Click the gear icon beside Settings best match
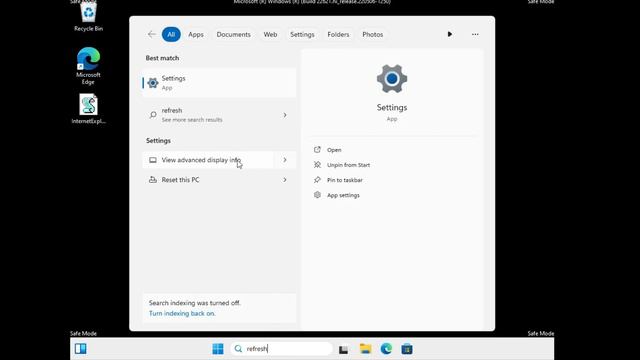Viewport: 640px width, 360px height. pyautogui.click(x=153, y=83)
